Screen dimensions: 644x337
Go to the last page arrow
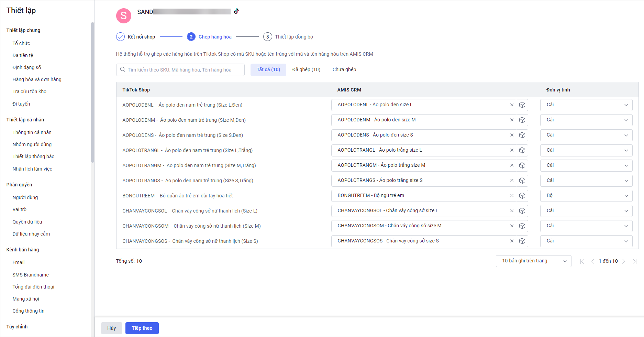point(634,261)
